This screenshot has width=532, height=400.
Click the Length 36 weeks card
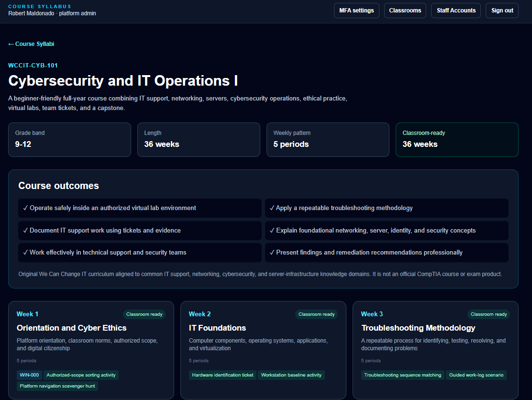click(x=199, y=140)
